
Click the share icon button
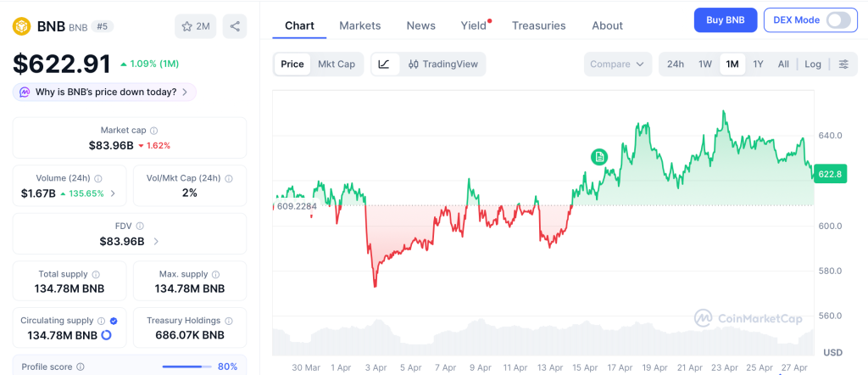coord(235,26)
